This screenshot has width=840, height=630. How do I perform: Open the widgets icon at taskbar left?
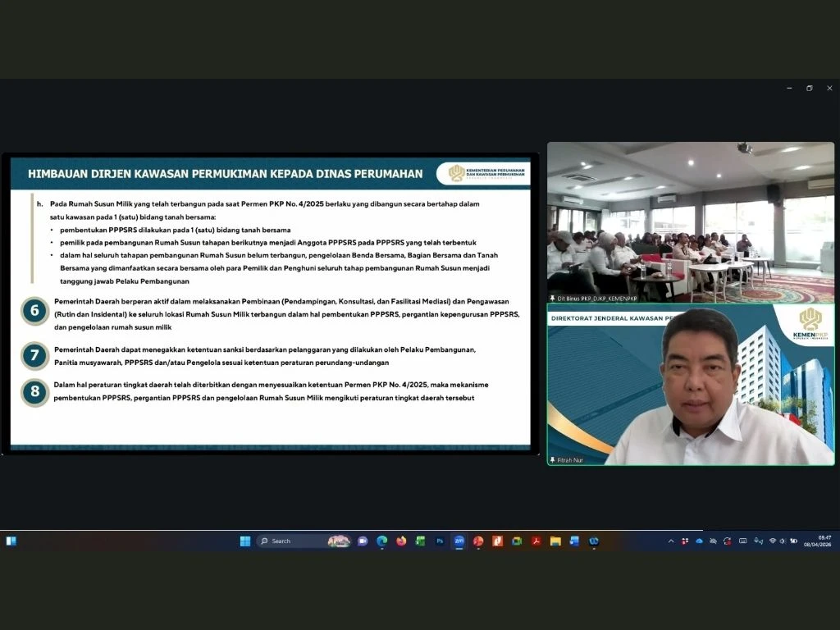(11, 541)
